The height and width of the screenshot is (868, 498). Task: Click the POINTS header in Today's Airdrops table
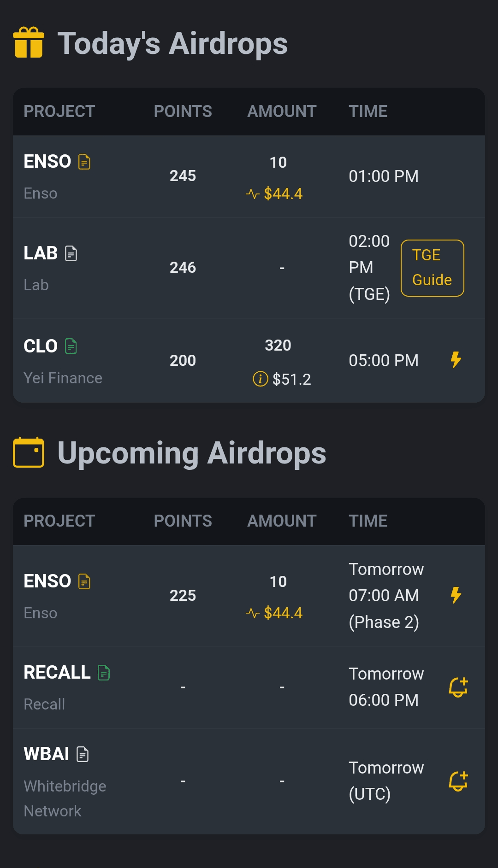click(x=183, y=111)
